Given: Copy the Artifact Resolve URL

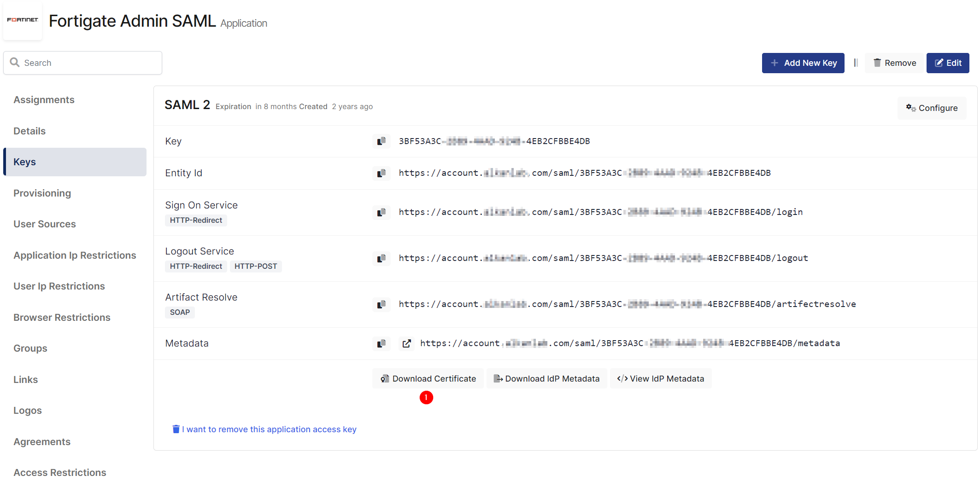Looking at the screenshot, I should (x=381, y=304).
